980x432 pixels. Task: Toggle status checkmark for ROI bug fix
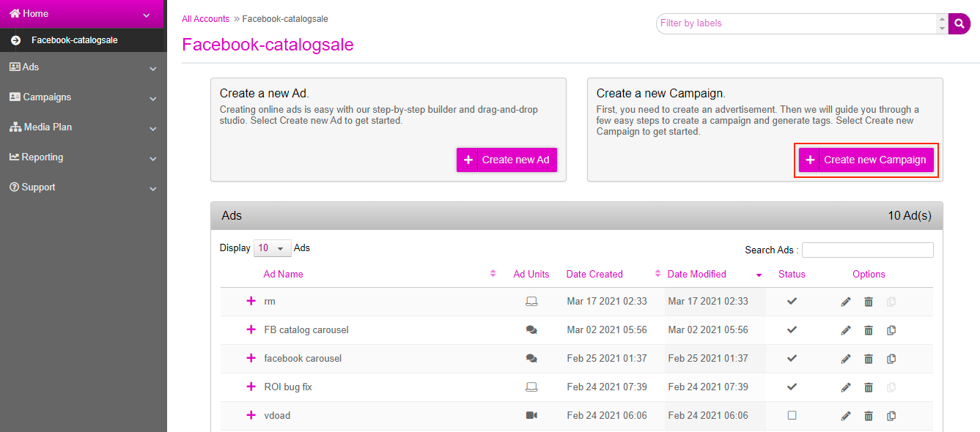coord(792,387)
